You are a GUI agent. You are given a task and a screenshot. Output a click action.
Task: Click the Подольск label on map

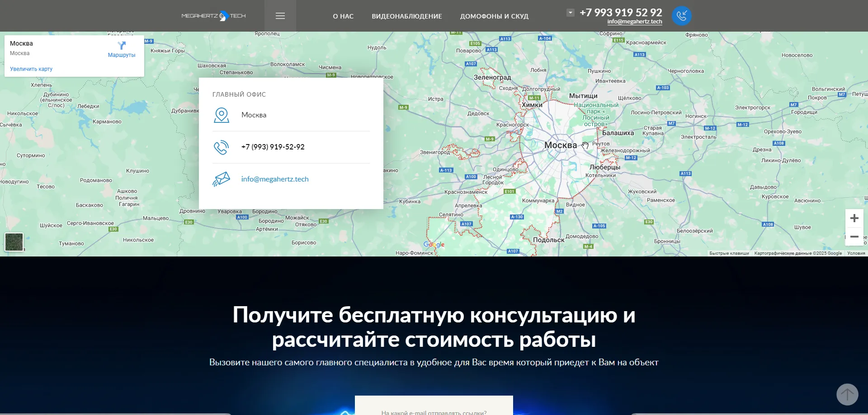pyautogui.click(x=549, y=240)
